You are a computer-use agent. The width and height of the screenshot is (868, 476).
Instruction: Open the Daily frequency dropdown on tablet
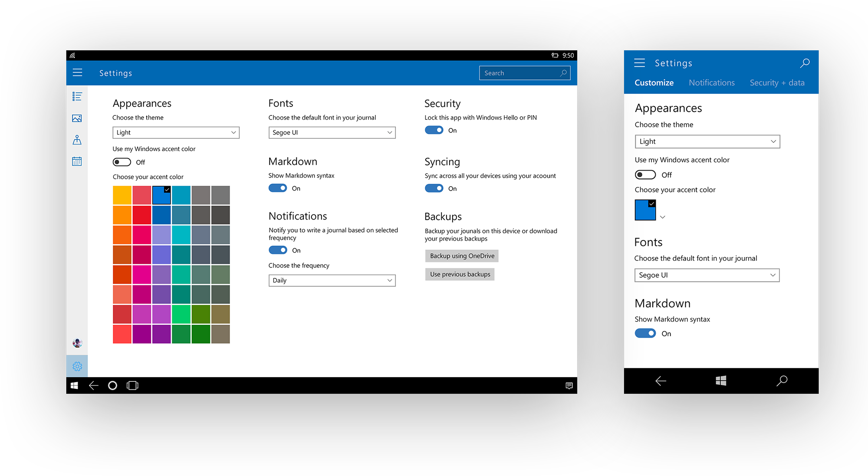coord(332,280)
